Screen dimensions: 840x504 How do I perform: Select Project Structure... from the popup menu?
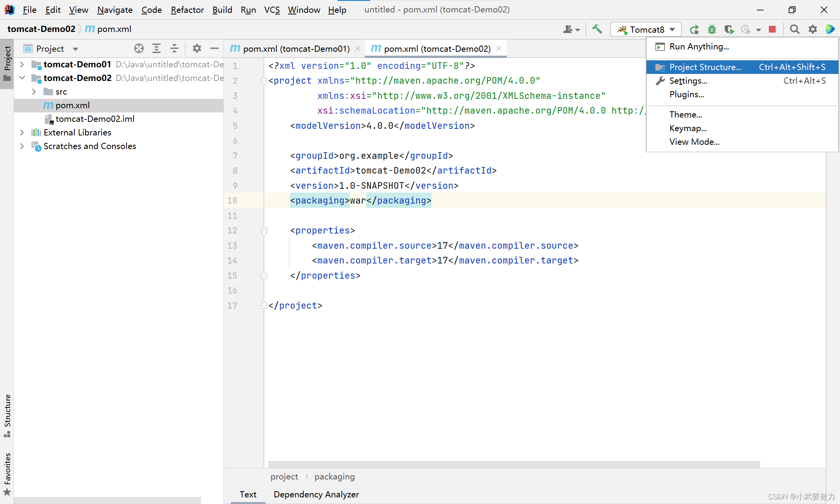point(705,67)
